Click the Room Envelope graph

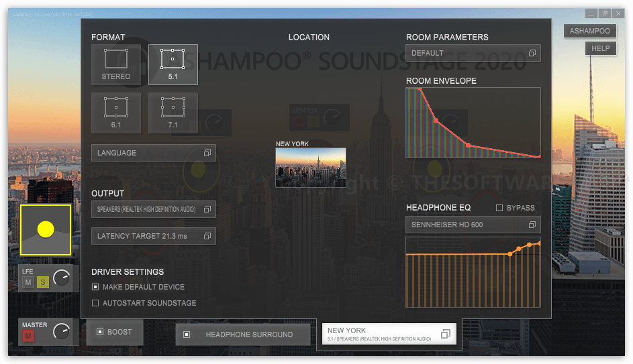click(x=473, y=123)
